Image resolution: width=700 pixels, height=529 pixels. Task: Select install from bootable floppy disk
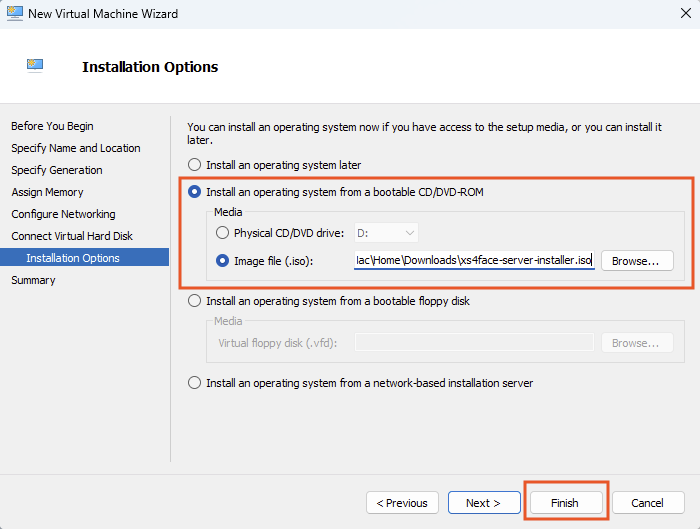point(194,301)
